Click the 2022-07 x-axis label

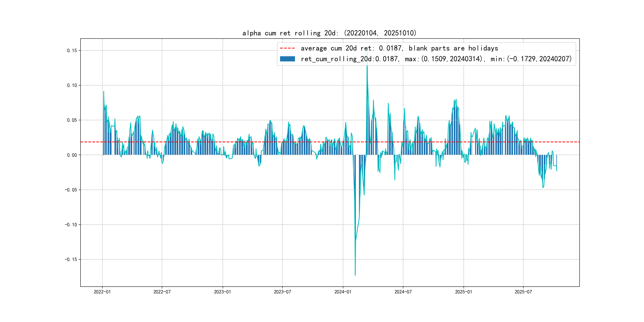(162, 292)
